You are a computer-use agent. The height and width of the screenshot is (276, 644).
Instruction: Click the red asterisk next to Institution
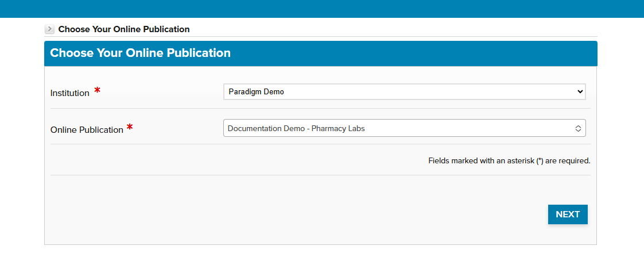coord(97,91)
